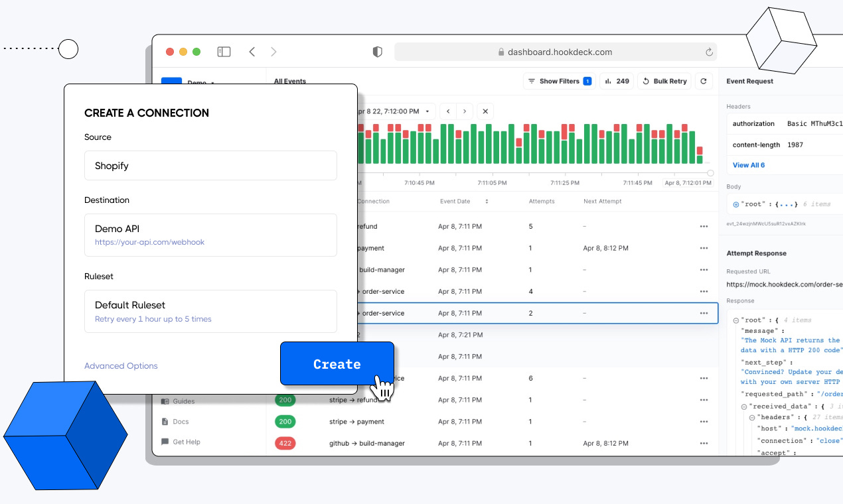Click the Docs page icon
This screenshot has width=843, height=504.
(x=165, y=422)
